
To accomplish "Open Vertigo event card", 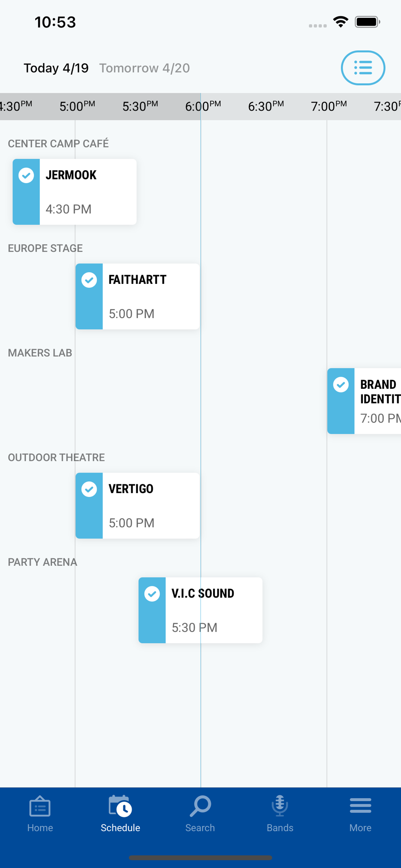I will click(x=150, y=506).
